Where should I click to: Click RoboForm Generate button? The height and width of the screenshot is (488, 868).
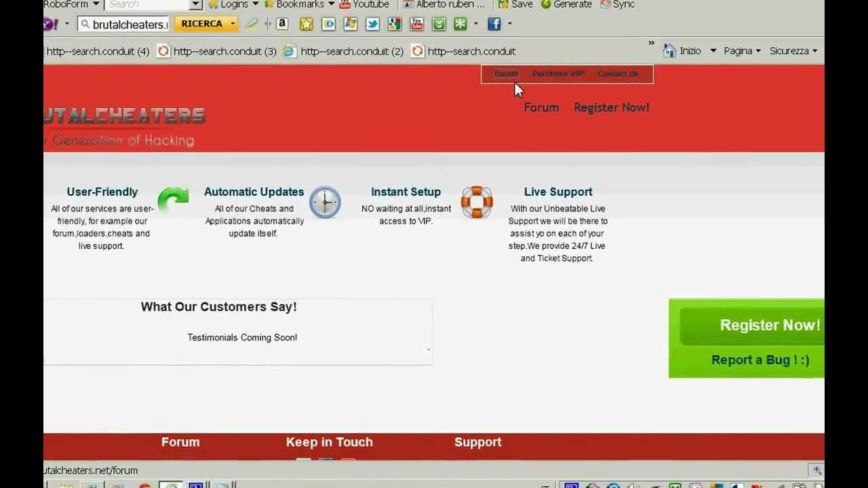pos(566,4)
